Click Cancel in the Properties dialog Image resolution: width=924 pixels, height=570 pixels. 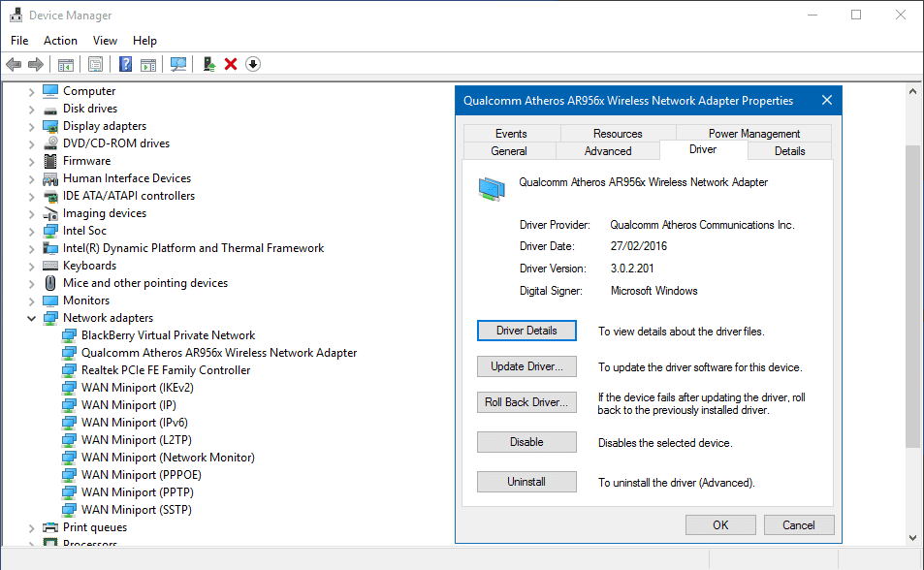click(x=799, y=524)
